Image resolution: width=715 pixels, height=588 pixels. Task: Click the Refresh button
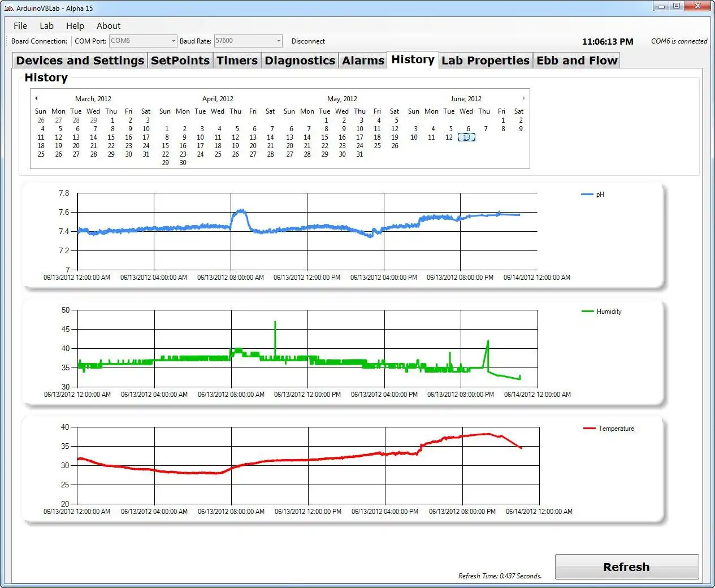click(626, 567)
